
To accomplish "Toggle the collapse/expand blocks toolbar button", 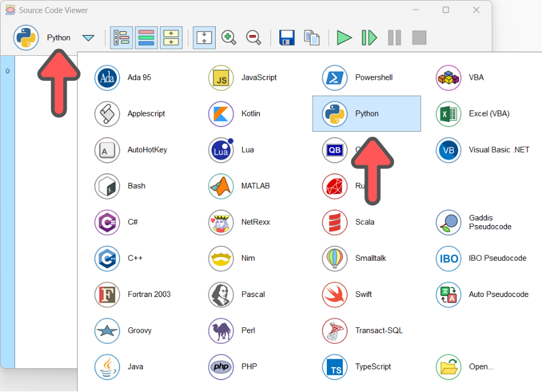I will click(171, 37).
